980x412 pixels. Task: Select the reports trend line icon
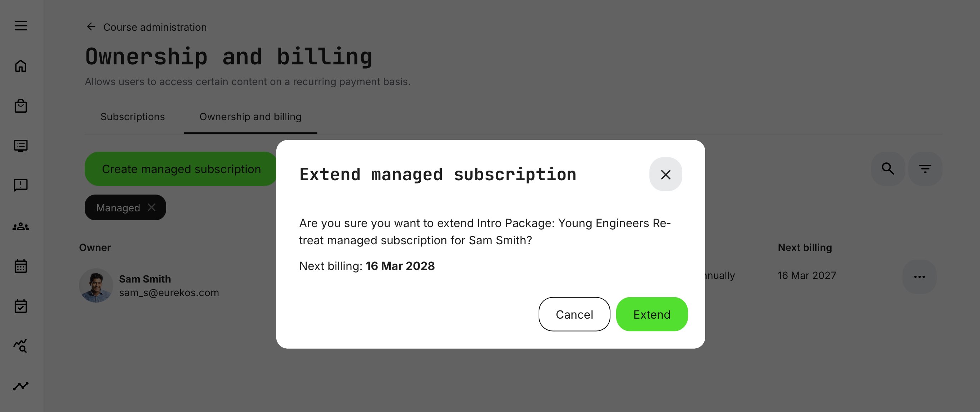tap(21, 385)
